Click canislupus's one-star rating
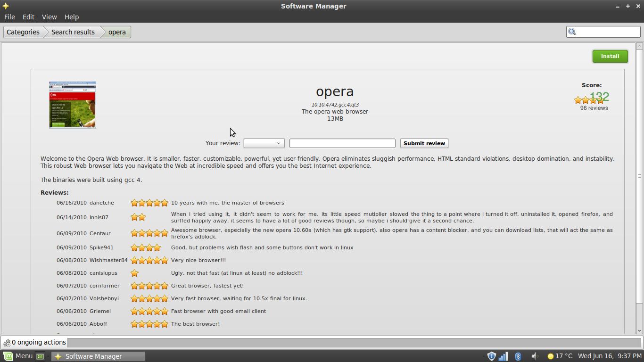644x362 pixels. pos(134,273)
